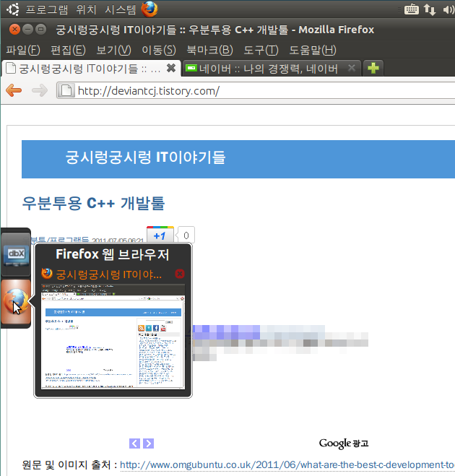Open a new tab with the plus button
The image size is (455, 476).
pyautogui.click(x=373, y=68)
